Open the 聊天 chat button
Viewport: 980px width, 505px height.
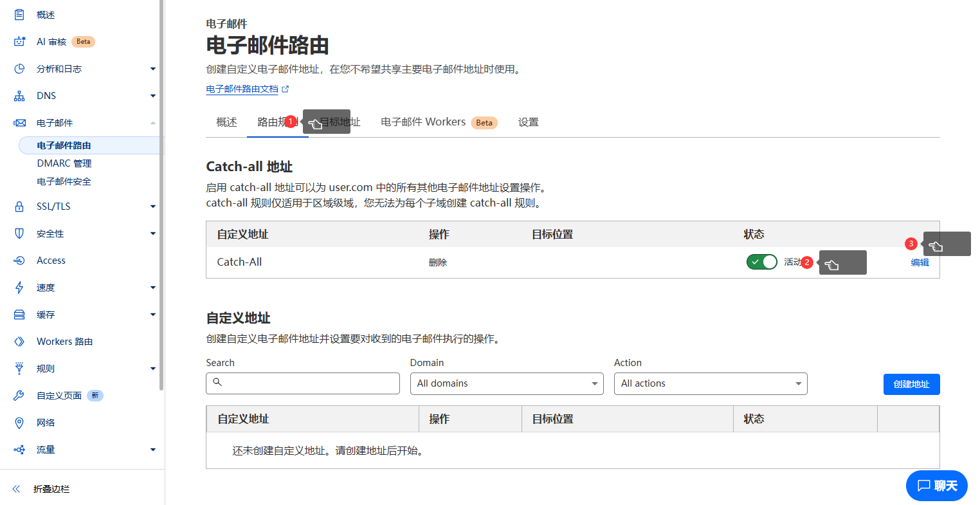point(936,486)
